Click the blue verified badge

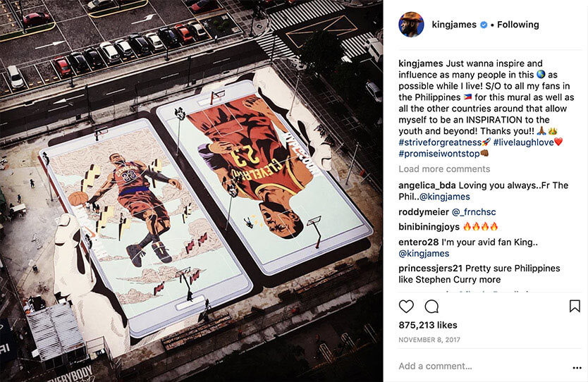pyautogui.click(x=484, y=25)
